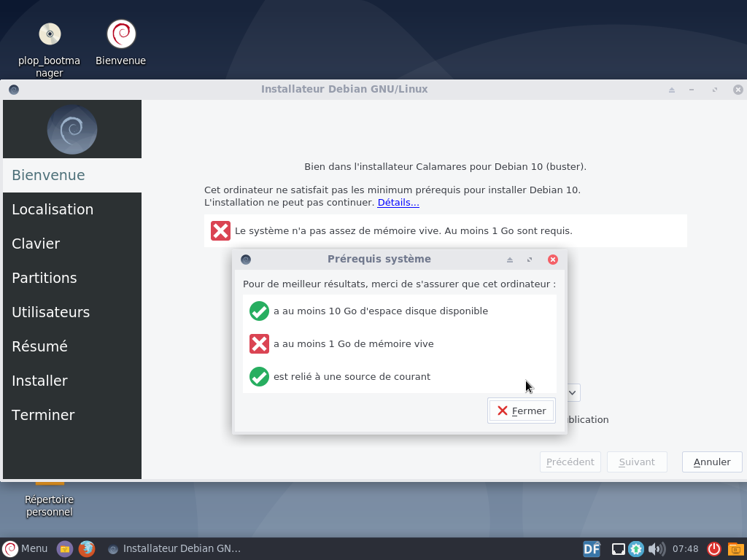Screen dimensions: 747x560
Task: Open the orange folder icon in tray
Action: tap(736, 549)
